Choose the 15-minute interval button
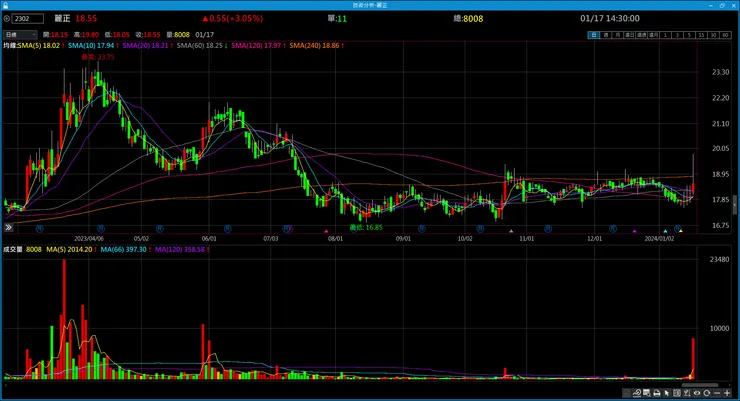This screenshot has width=740, height=401. point(701,35)
